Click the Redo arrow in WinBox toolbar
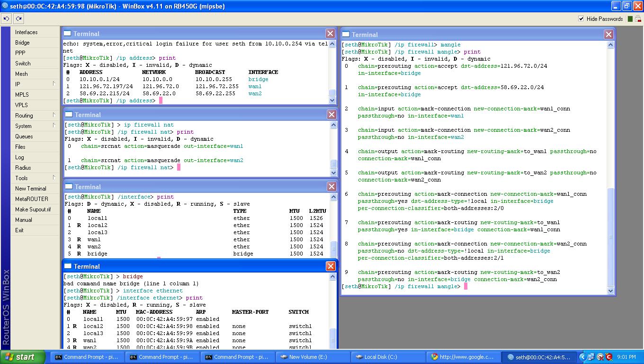This screenshot has height=364, width=644. (x=18, y=18)
